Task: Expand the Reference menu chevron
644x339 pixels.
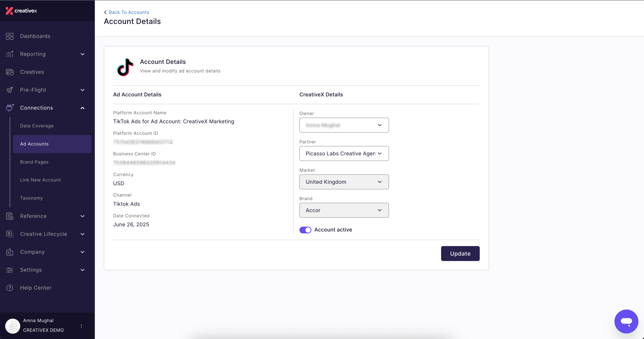Action: pyautogui.click(x=83, y=216)
